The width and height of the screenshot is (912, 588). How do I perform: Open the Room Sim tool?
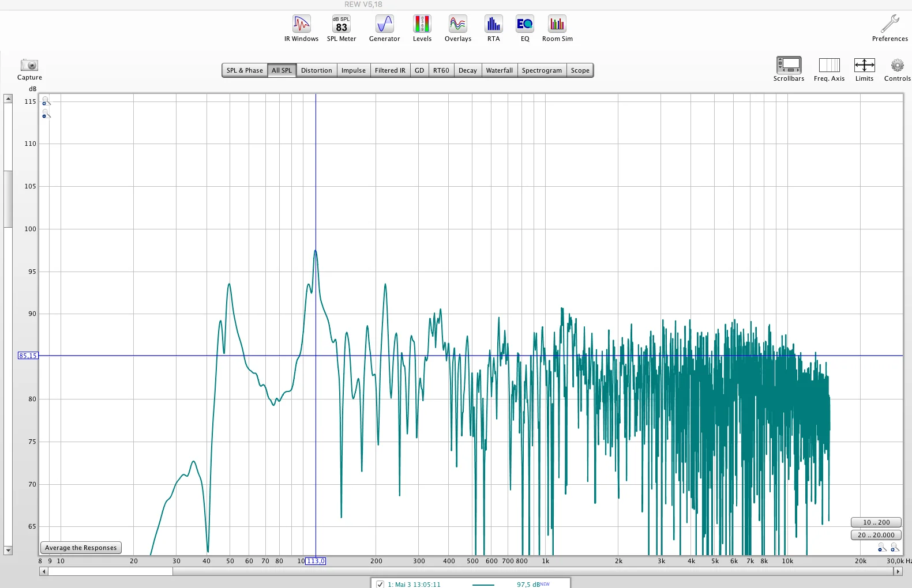tap(557, 28)
